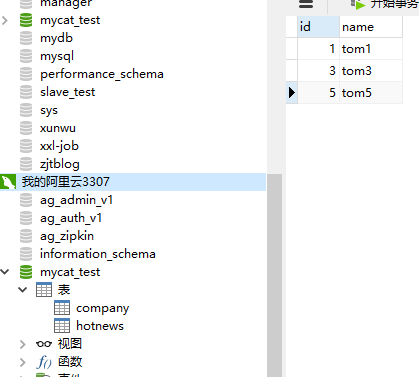The width and height of the screenshot is (419, 377).
Task: Select the tom3 cell in results
Action: coord(371,71)
